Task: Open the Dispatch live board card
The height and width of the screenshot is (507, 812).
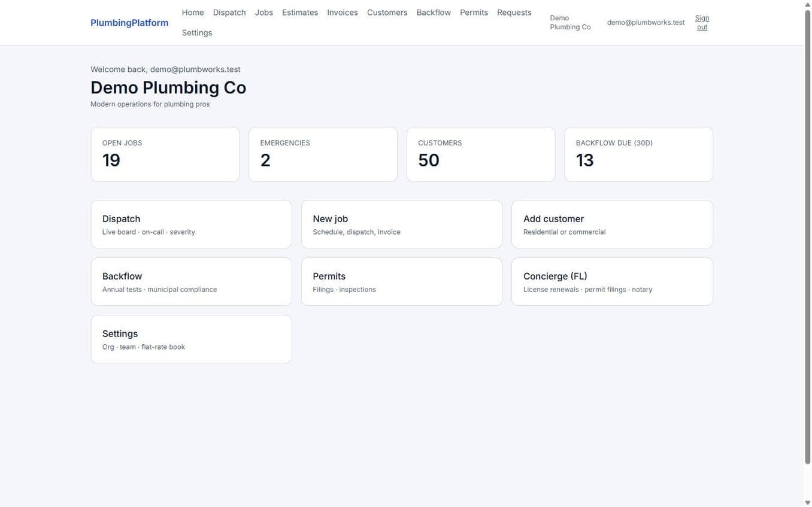Action: (191, 224)
